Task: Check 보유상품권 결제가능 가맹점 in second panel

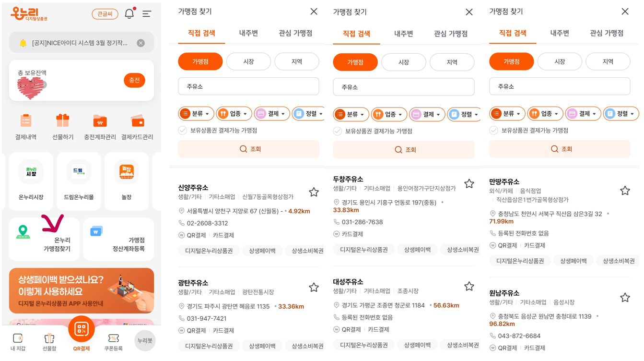Action: pos(338,131)
